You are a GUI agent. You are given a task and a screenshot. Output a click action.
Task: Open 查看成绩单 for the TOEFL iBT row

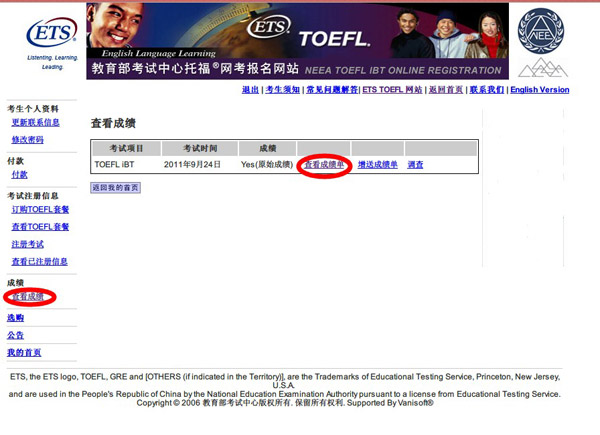324,165
